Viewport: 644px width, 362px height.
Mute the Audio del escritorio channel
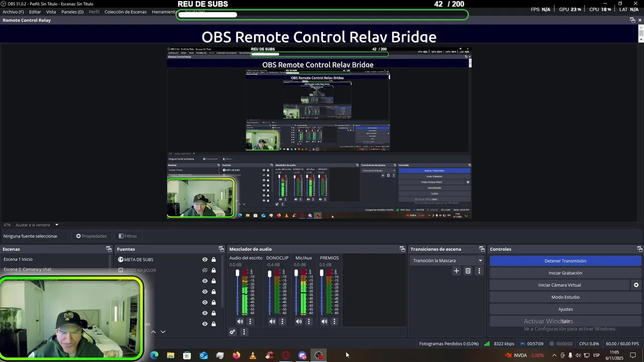tap(240, 321)
